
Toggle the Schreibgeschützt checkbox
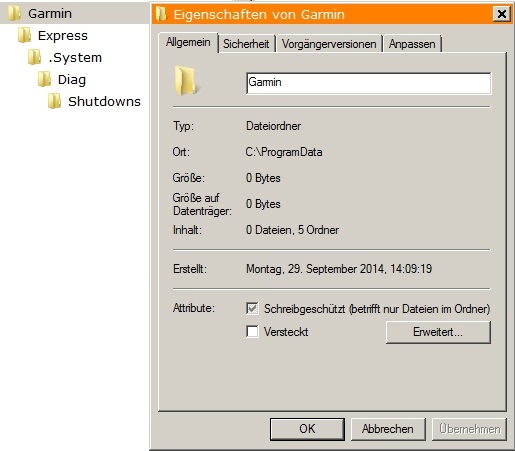click(x=252, y=308)
